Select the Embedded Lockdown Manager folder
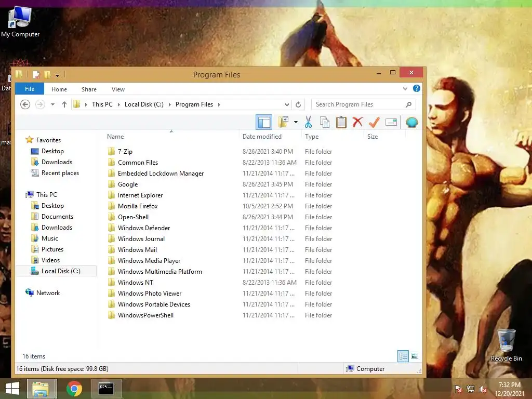 161,174
